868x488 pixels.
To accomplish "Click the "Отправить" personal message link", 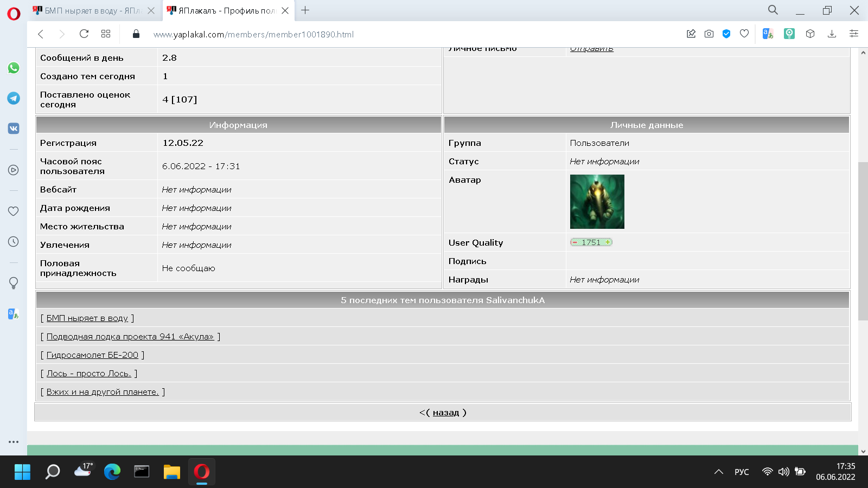I will click(x=591, y=49).
